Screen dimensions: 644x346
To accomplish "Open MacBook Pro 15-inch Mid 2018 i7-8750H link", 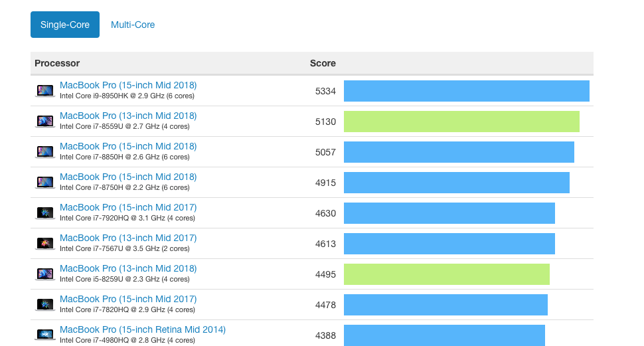I will [128, 177].
